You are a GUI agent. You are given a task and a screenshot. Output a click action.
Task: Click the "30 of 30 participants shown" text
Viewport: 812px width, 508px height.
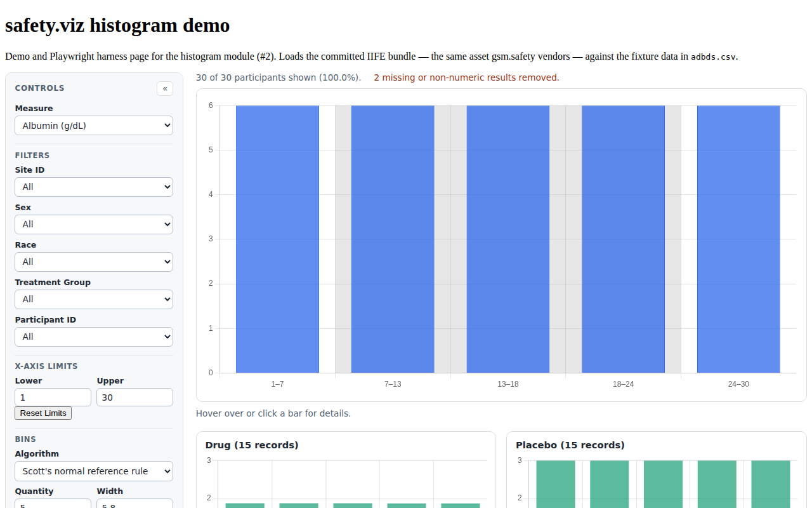click(278, 77)
